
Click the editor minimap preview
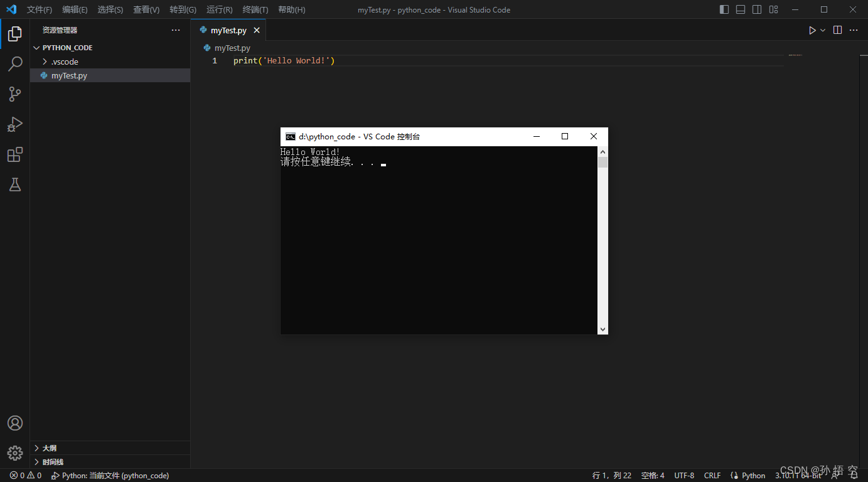click(x=796, y=55)
